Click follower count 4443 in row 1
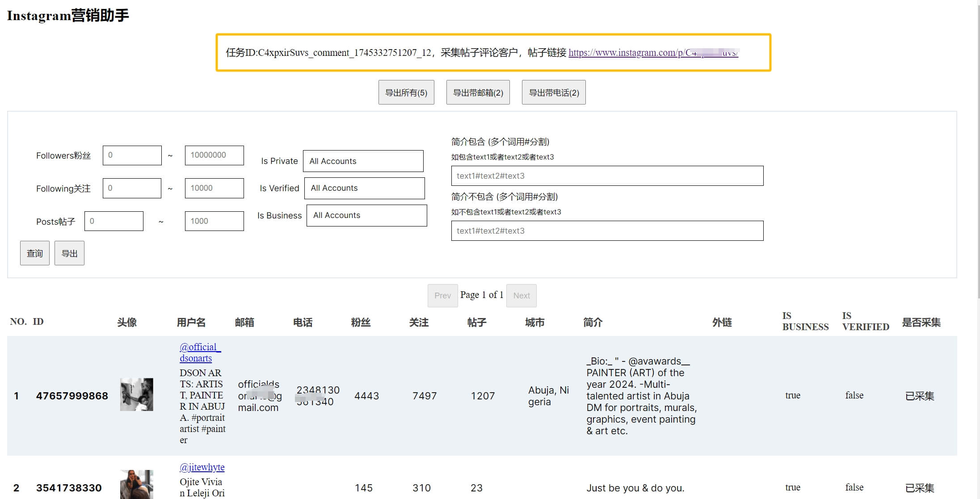Image resolution: width=980 pixels, height=499 pixels. (x=366, y=396)
